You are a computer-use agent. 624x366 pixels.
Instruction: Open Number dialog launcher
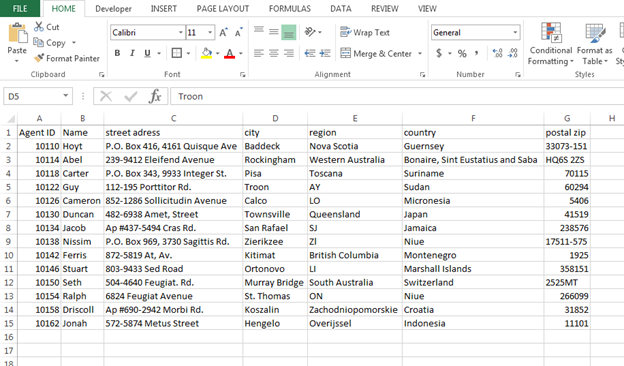pos(518,74)
